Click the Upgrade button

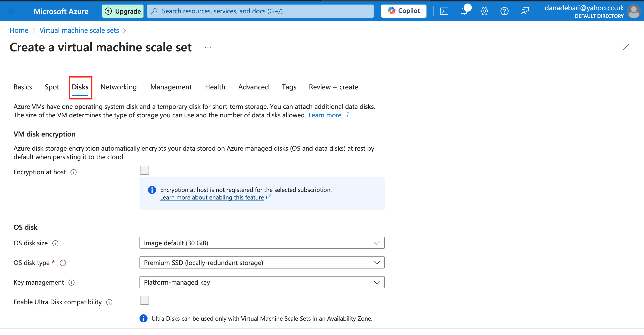(x=123, y=11)
